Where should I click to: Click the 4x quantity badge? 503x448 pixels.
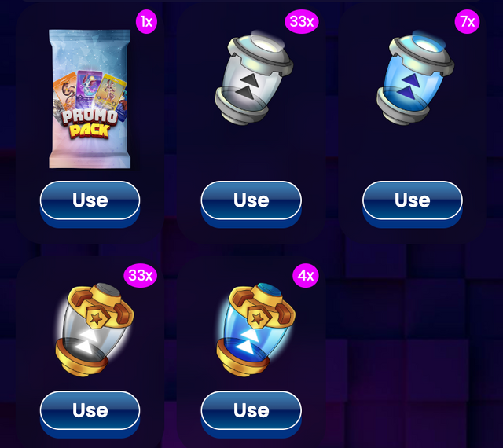[x=306, y=275]
